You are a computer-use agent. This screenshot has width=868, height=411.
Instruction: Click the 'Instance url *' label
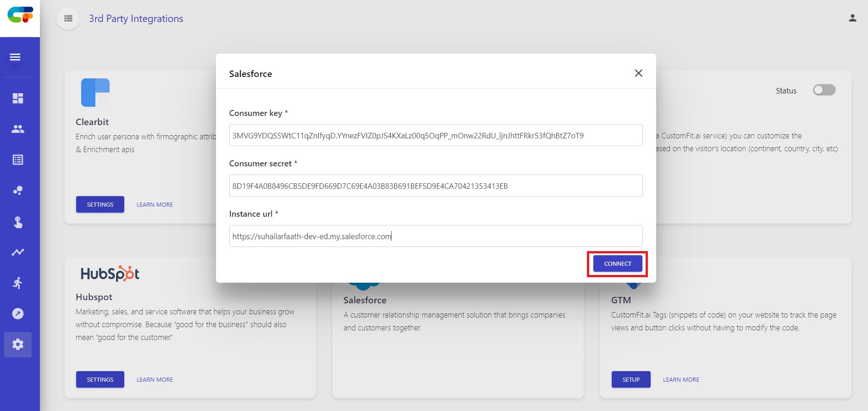coord(254,214)
